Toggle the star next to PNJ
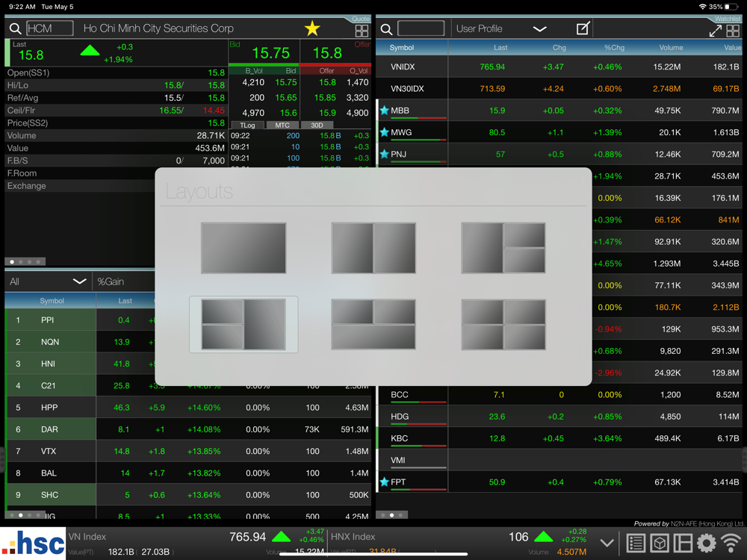747x560 pixels. click(x=385, y=155)
